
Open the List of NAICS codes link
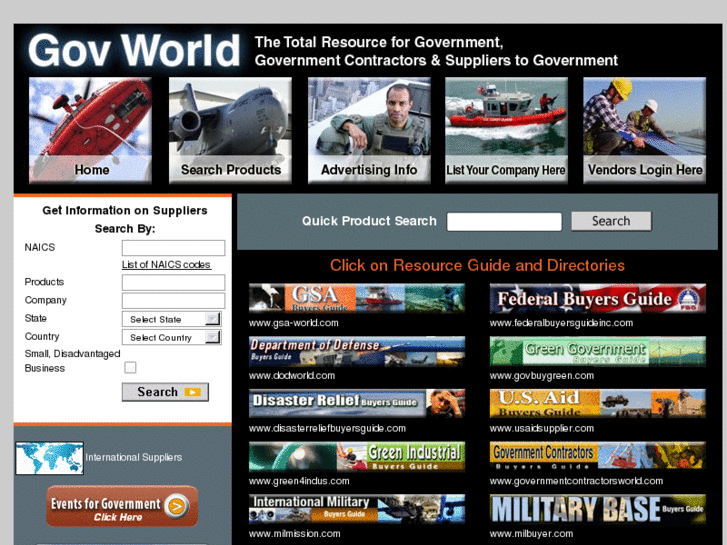tap(166, 264)
